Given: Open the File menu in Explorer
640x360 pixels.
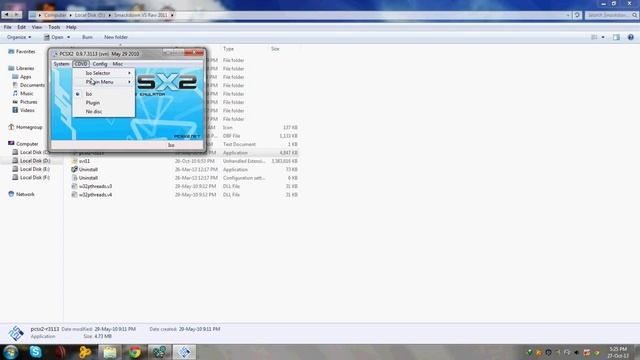Looking at the screenshot, I should (7, 27).
